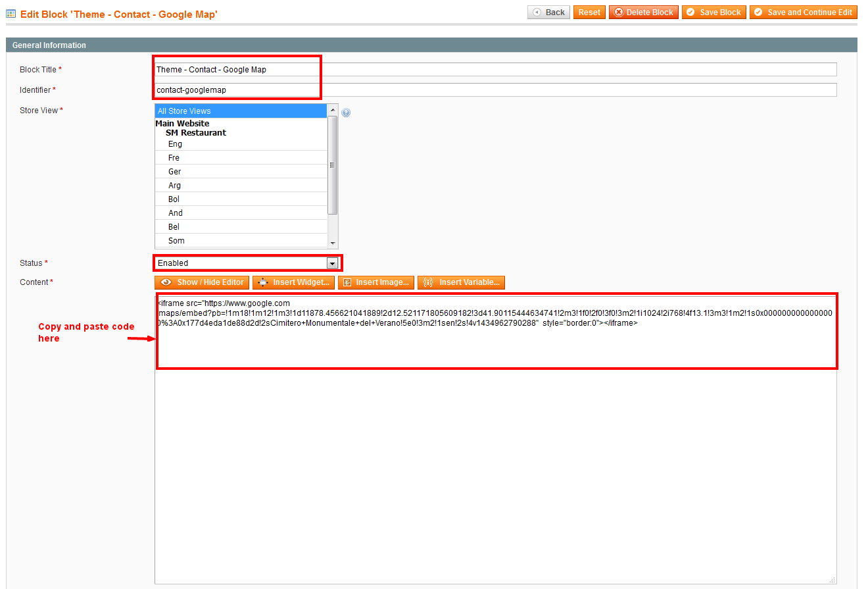Open the Insert Widget dialog
The height and width of the screenshot is (589, 868).
(x=293, y=282)
